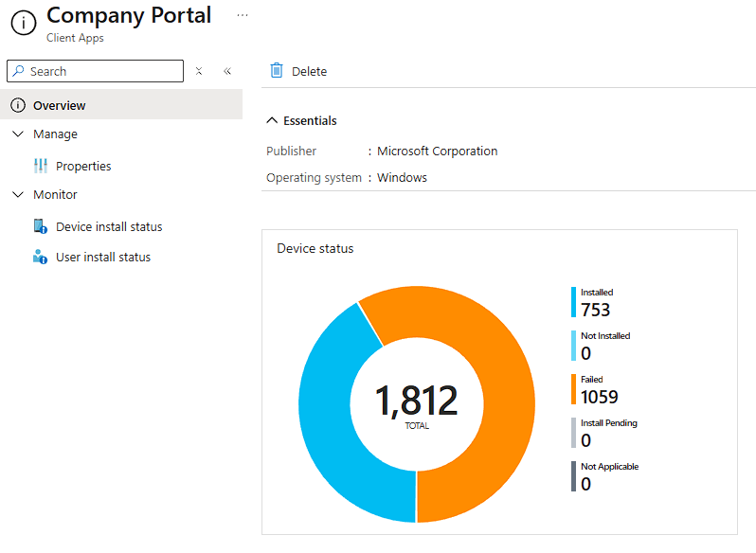
Task: Collapse the Essentials section chevron
Action: click(x=272, y=120)
